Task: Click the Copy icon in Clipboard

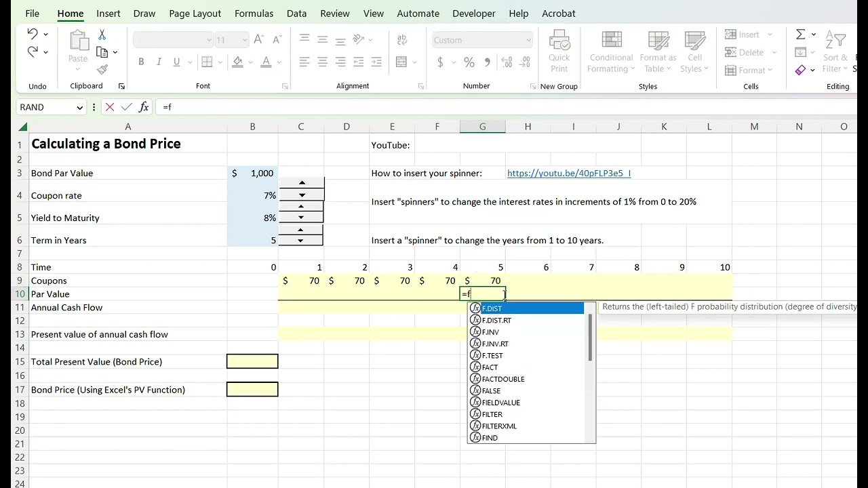Action: pos(102,52)
